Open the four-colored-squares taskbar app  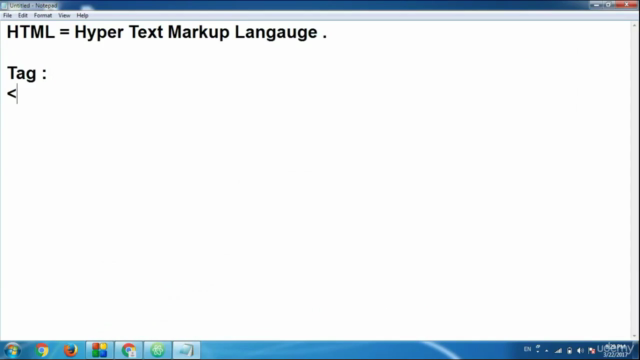(x=100, y=350)
